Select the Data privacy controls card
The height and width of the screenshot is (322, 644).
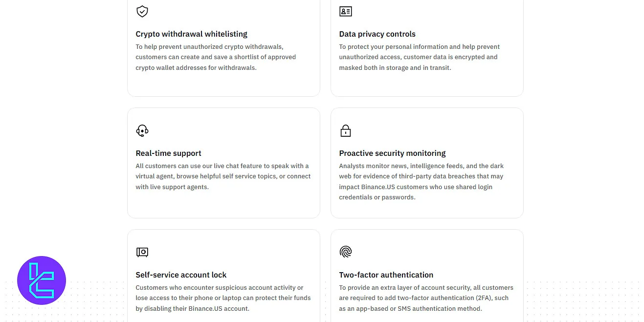tap(427, 48)
